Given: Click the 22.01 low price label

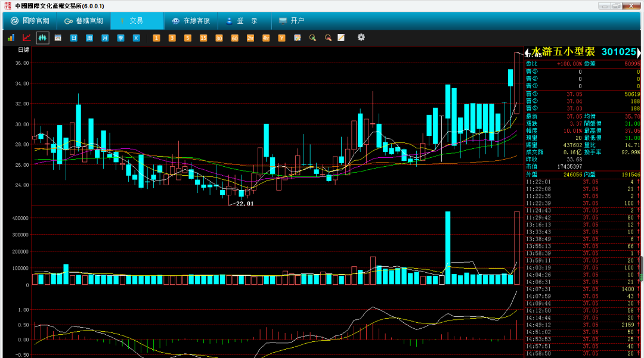Looking at the screenshot, I should [245, 203].
